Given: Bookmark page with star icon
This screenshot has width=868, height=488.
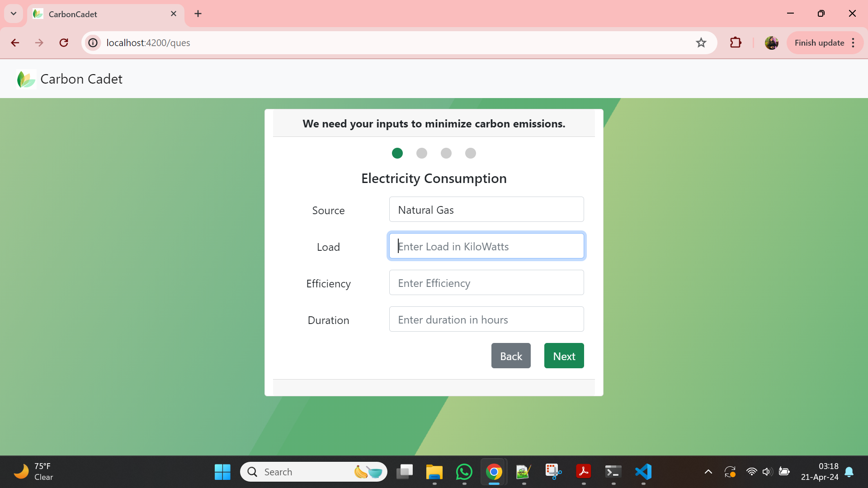Looking at the screenshot, I should click(x=701, y=42).
